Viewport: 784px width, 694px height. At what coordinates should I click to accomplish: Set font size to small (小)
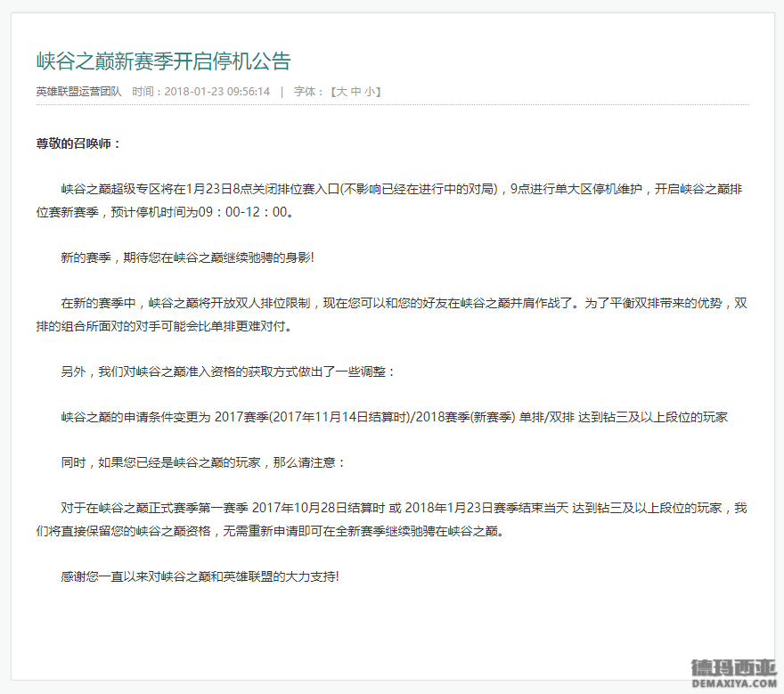pyautogui.click(x=370, y=92)
